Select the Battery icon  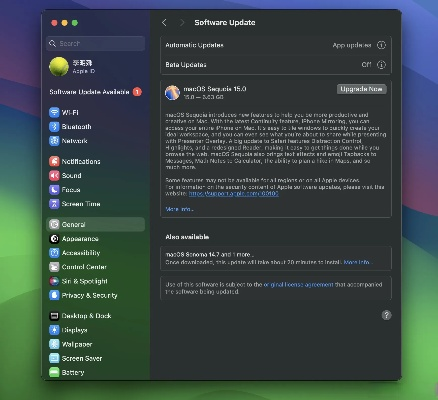click(54, 372)
